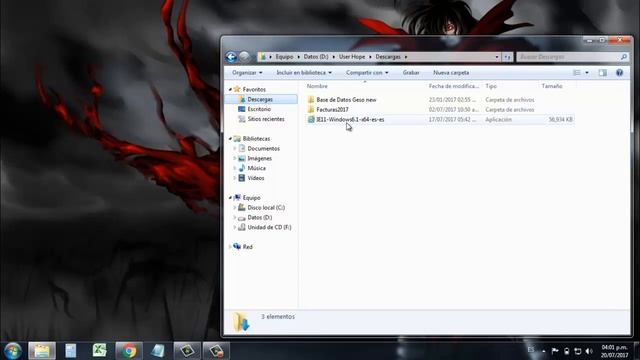Image resolution: width=640 pixels, height=360 pixels.
Task: Select Descargas in the Favoritos list
Action: (261, 99)
